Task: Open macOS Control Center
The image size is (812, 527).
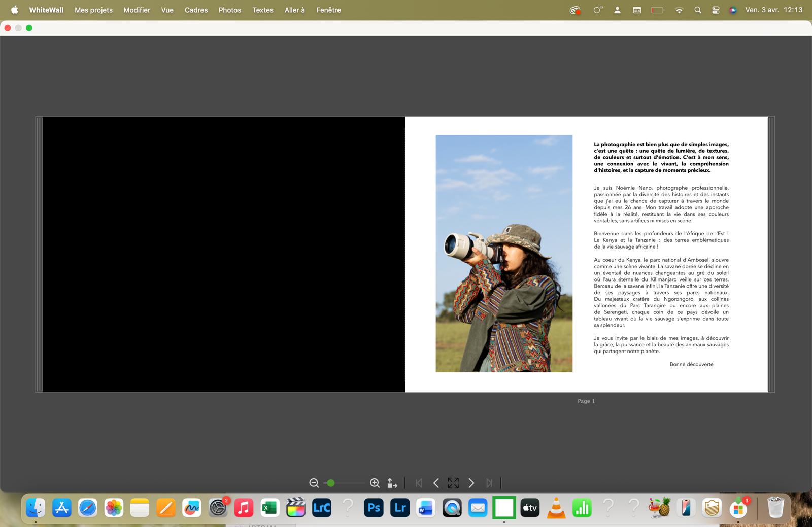Action: [716, 10]
